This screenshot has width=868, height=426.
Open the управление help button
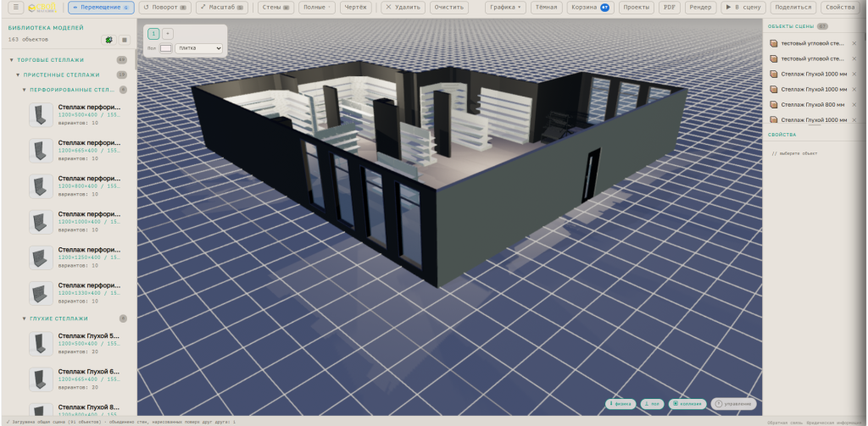point(733,404)
